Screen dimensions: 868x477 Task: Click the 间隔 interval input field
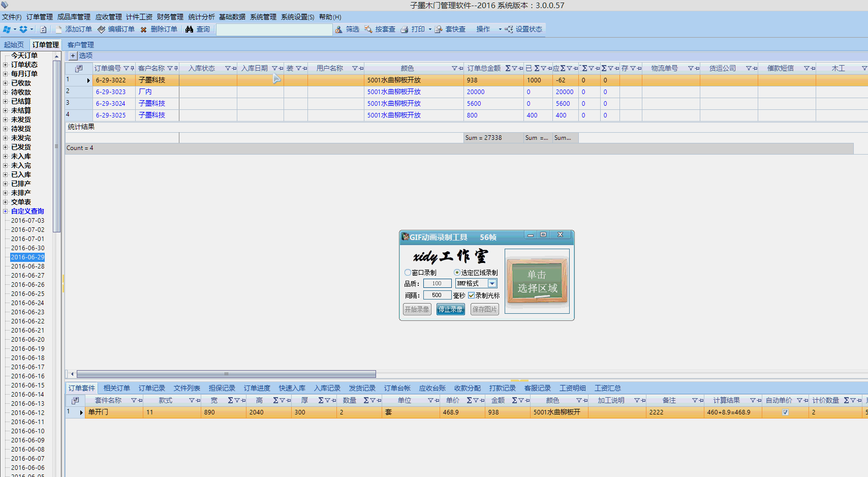(437, 295)
